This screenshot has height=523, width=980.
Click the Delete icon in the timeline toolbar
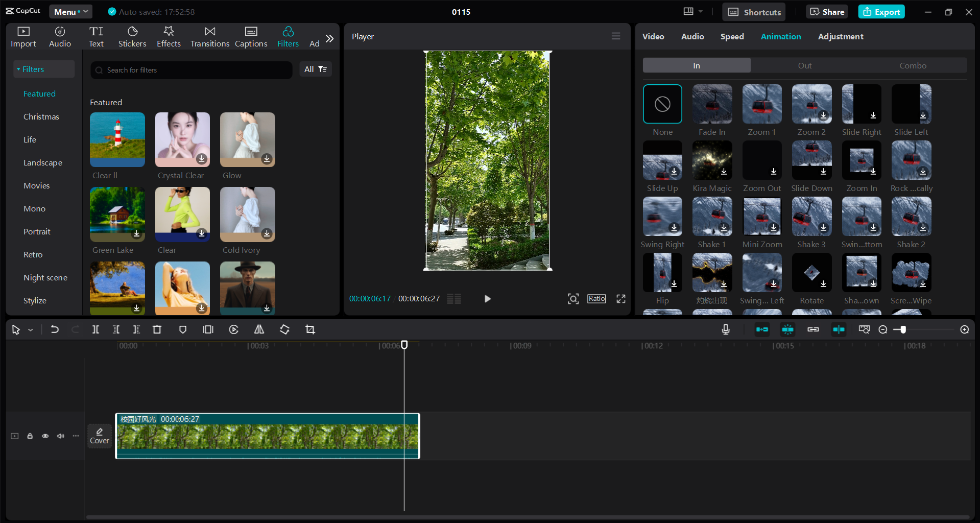coord(157,329)
